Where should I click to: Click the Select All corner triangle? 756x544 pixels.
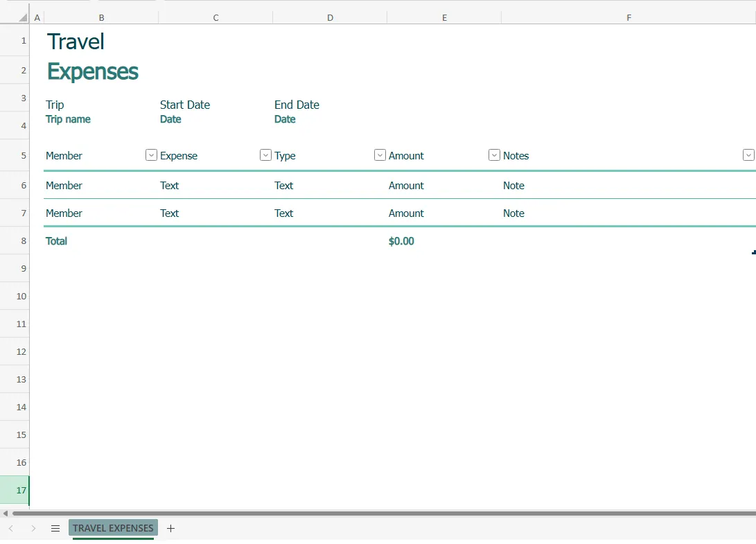(23, 17)
